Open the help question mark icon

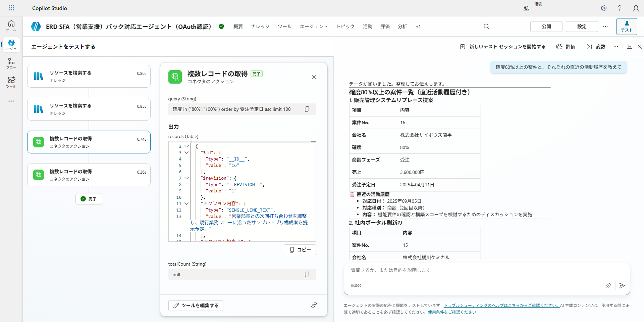click(x=620, y=8)
